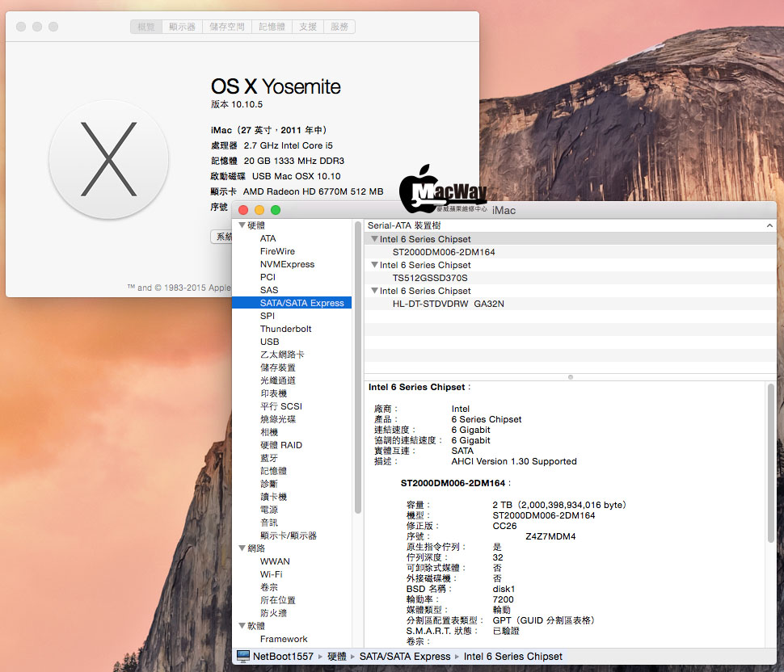Select 所在位置 in the sidebar
The height and width of the screenshot is (672, 784).
[278, 600]
